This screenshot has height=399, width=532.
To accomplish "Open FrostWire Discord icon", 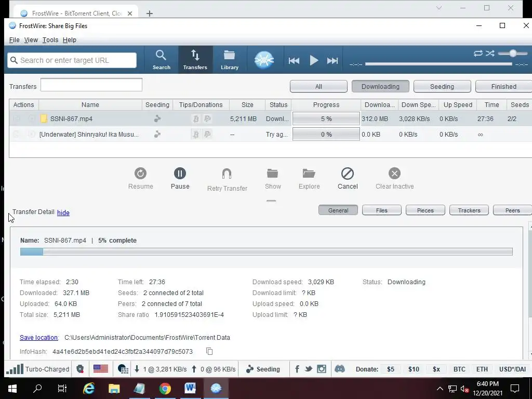I will tap(340, 369).
